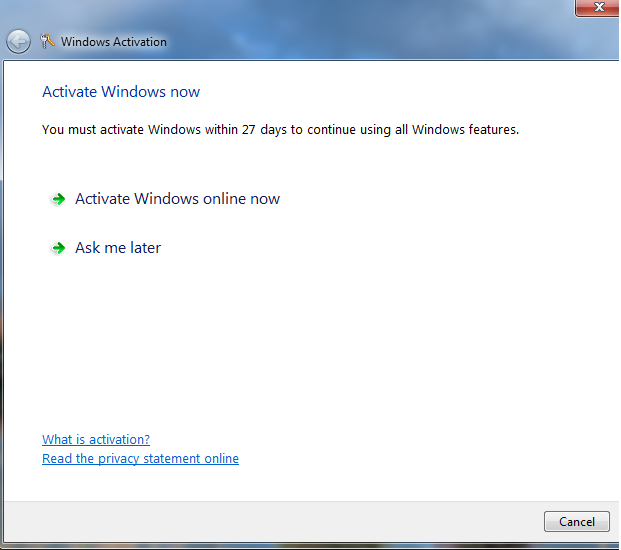Click green arrow beside Activate Windows online

pos(59,199)
